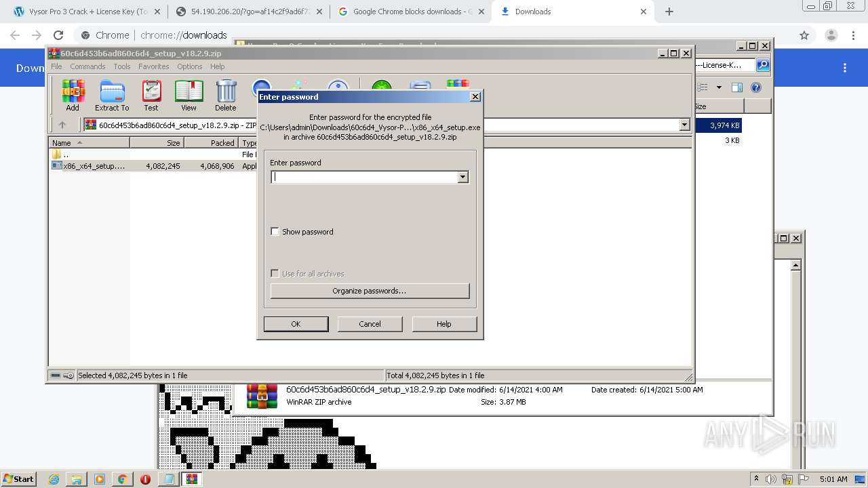Screen dimensions: 868x488
Task: Open the WinRAR Favorites menu
Action: tap(154, 66)
